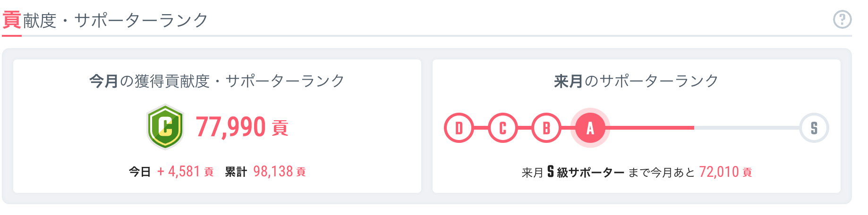Click the grey unfilled progress bar segment

coord(746,128)
